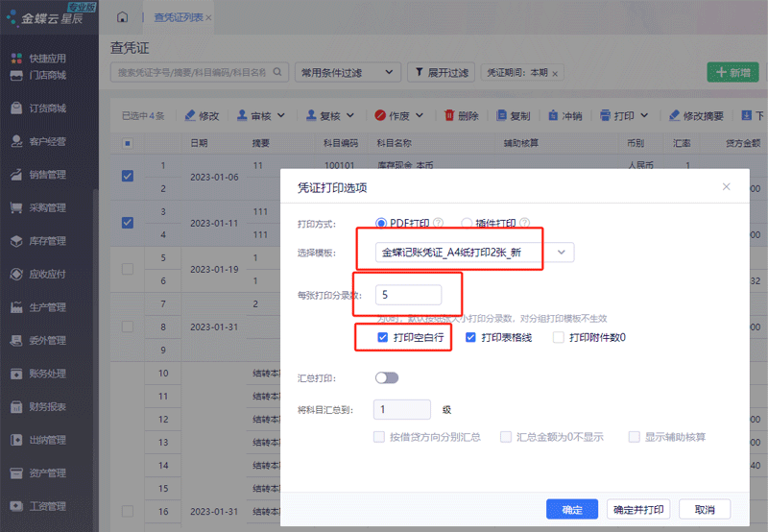Open 资产管理 sidebar module

click(x=38, y=473)
